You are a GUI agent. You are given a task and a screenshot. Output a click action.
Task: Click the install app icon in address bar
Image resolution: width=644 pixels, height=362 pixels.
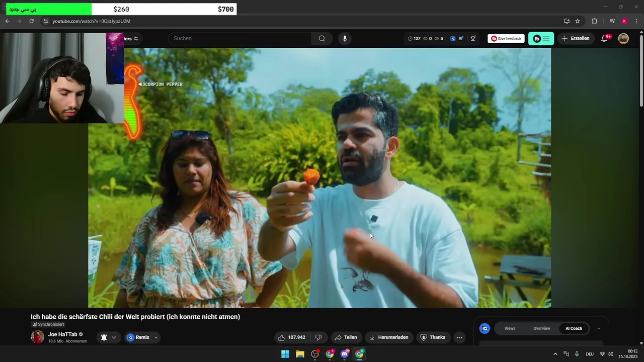(567, 21)
